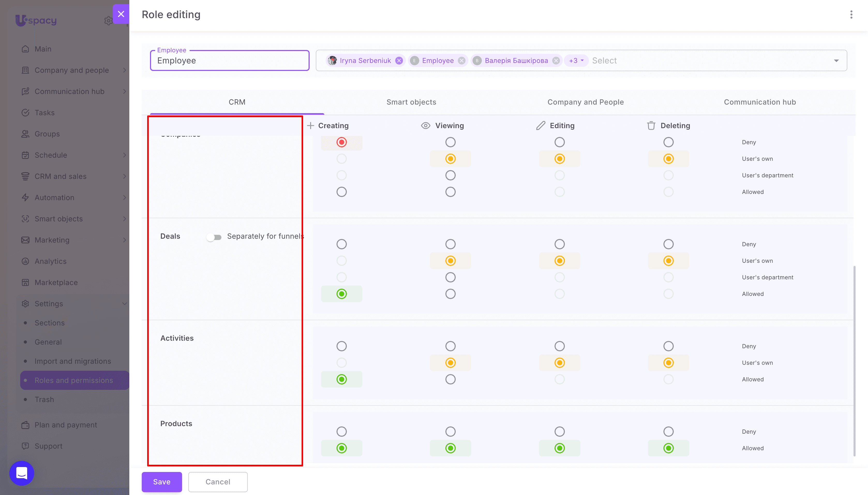868x495 pixels.
Task: Open the Tasks section icon
Action: (25, 113)
